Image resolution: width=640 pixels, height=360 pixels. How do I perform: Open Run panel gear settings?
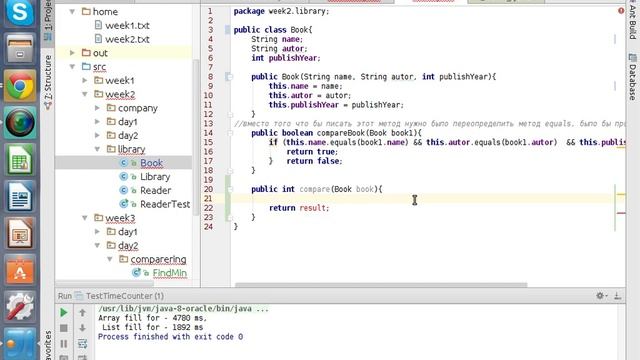(x=601, y=296)
